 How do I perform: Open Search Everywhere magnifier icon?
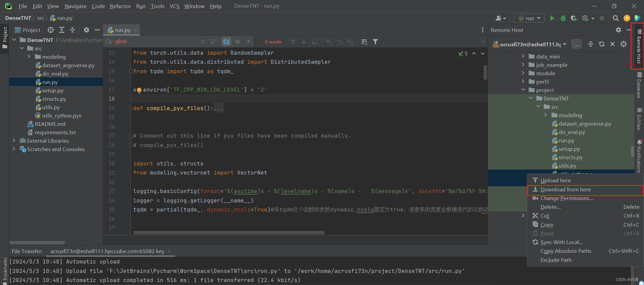pos(615,18)
